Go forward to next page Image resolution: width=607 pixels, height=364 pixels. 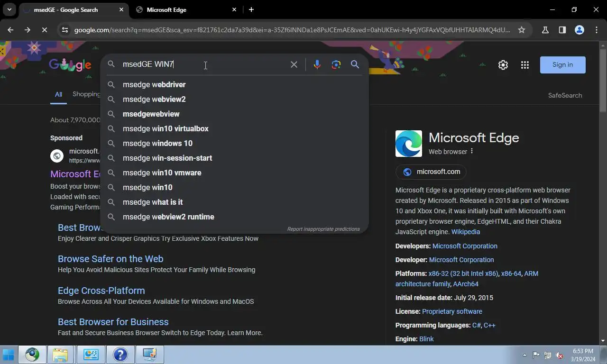[x=28, y=30]
